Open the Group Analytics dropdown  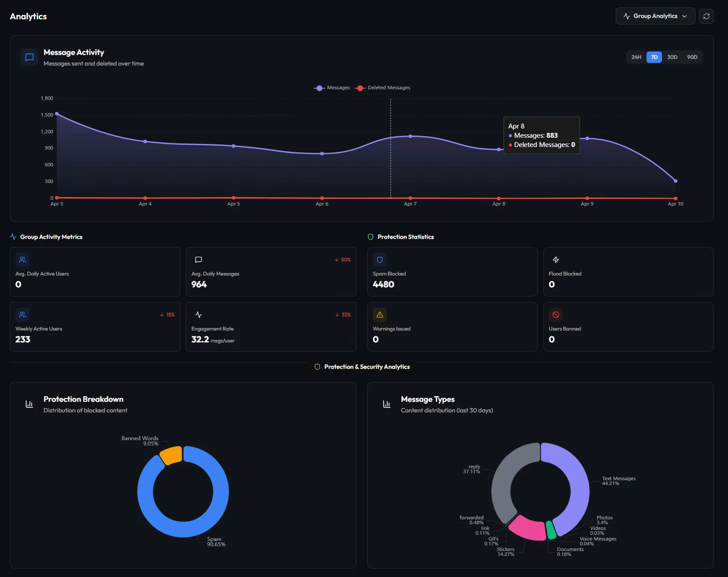click(655, 16)
